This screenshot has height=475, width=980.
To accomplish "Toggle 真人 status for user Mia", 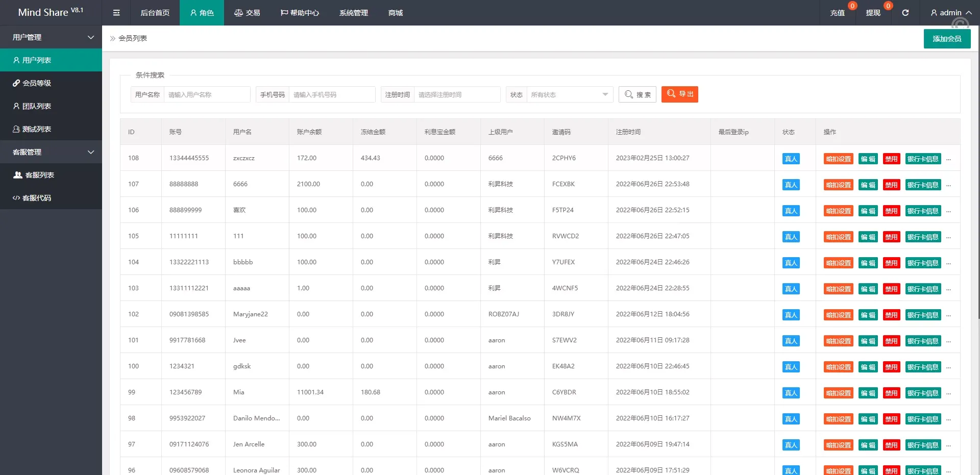I will pyautogui.click(x=791, y=393).
